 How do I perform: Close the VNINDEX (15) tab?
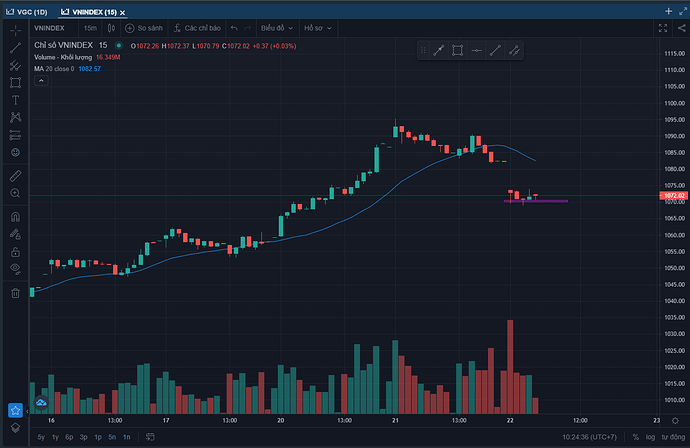[122, 12]
